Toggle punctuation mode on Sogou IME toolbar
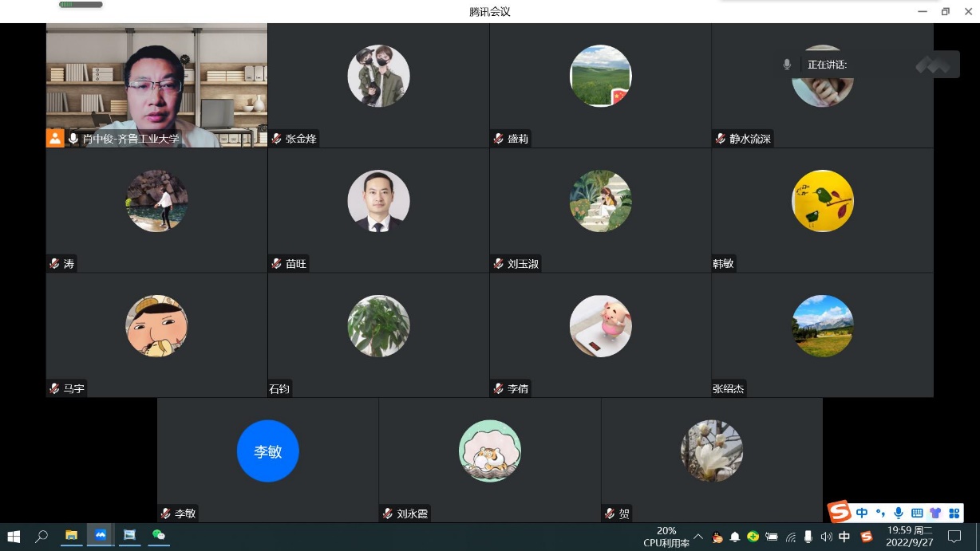The width and height of the screenshot is (980, 551). click(x=880, y=513)
